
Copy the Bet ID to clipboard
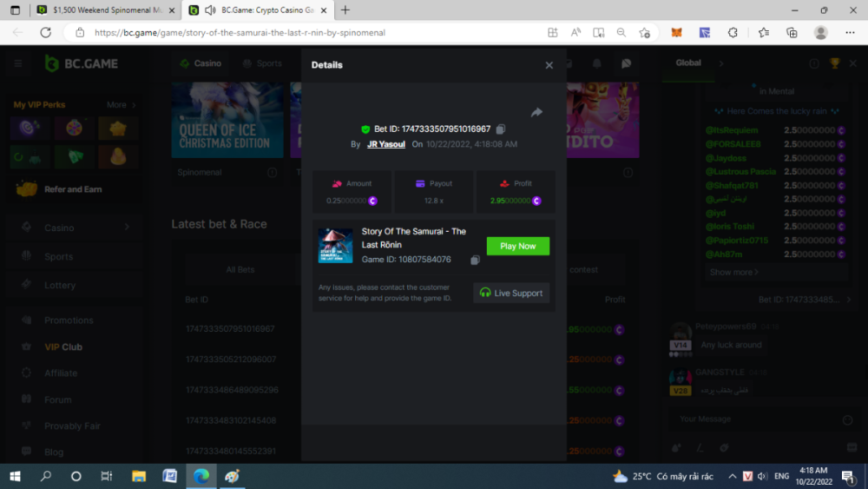[x=501, y=129]
